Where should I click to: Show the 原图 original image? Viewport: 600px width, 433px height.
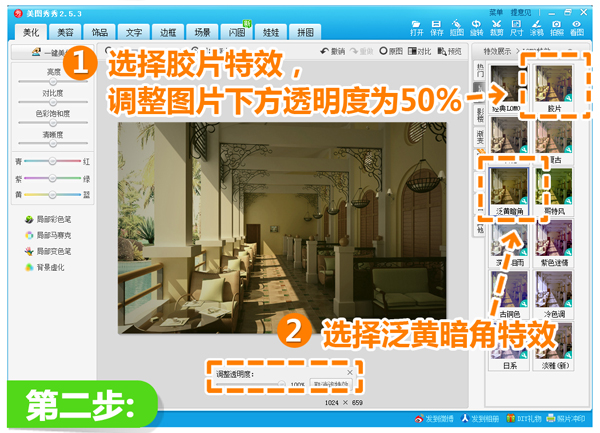pos(391,51)
